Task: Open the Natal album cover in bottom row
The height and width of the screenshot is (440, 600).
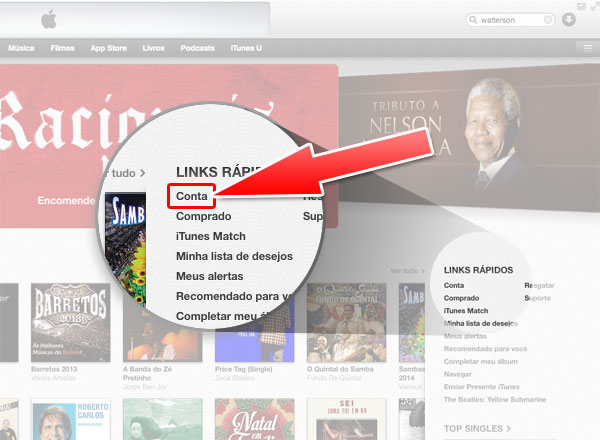Action: (254, 419)
